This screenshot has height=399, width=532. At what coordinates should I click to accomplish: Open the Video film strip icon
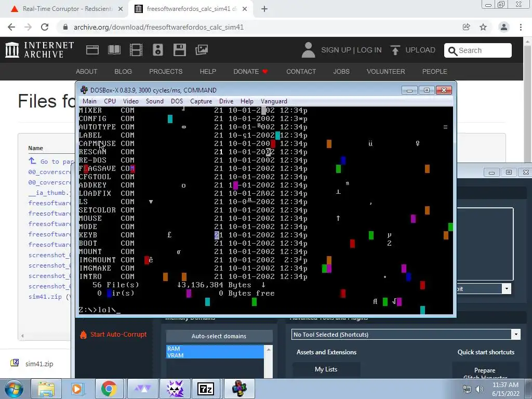click(136, 50)
